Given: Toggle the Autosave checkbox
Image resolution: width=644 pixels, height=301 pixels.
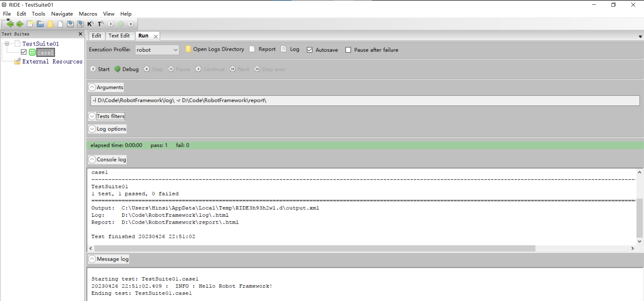Looking at the screenshot, I should point(310,50).
